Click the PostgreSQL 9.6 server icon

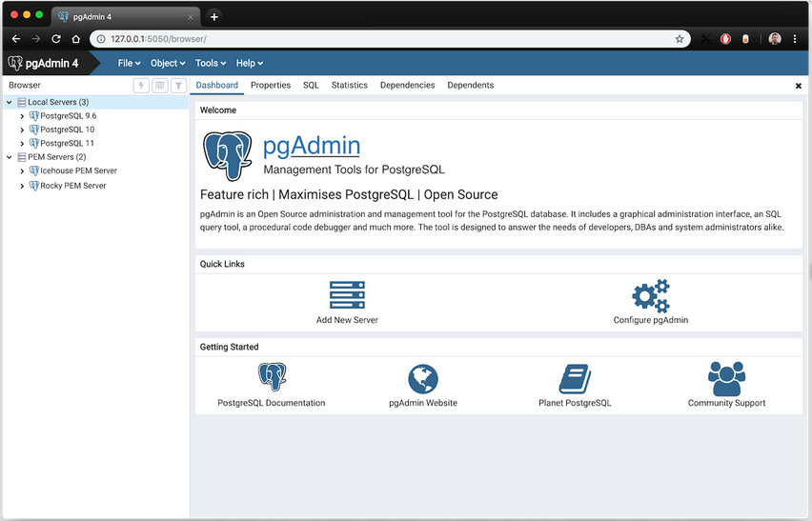[x=34, y=116]
